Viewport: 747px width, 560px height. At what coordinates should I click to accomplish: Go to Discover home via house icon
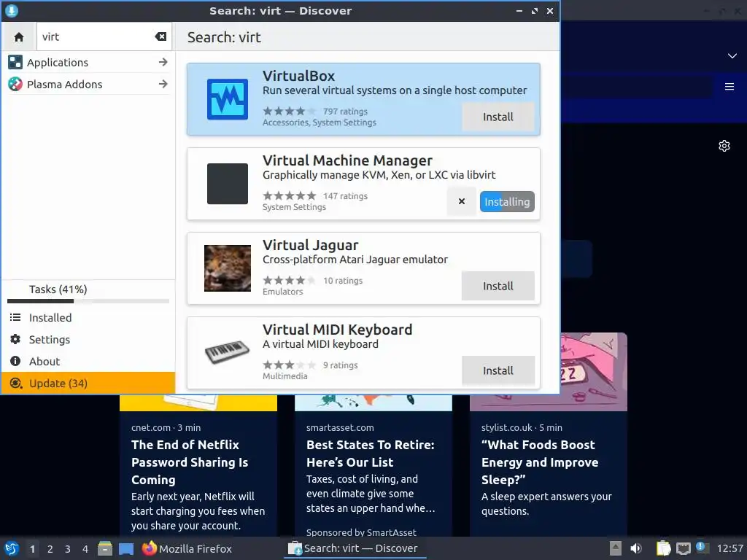18,36
